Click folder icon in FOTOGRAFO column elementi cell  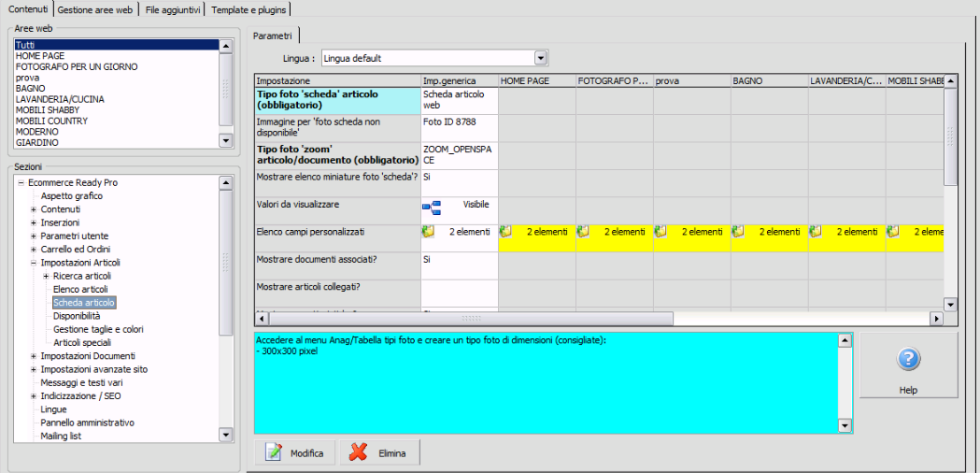[x=583, y=232]
